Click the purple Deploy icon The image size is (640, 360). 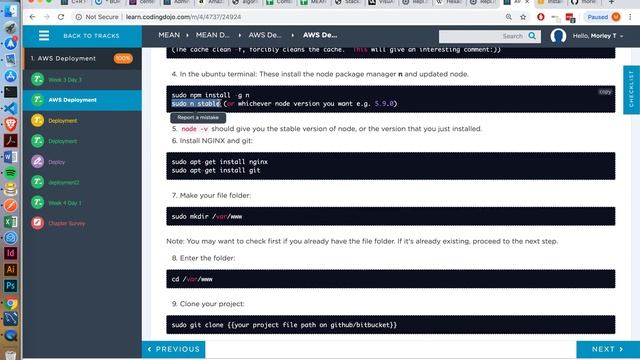[x=38, y=162]
